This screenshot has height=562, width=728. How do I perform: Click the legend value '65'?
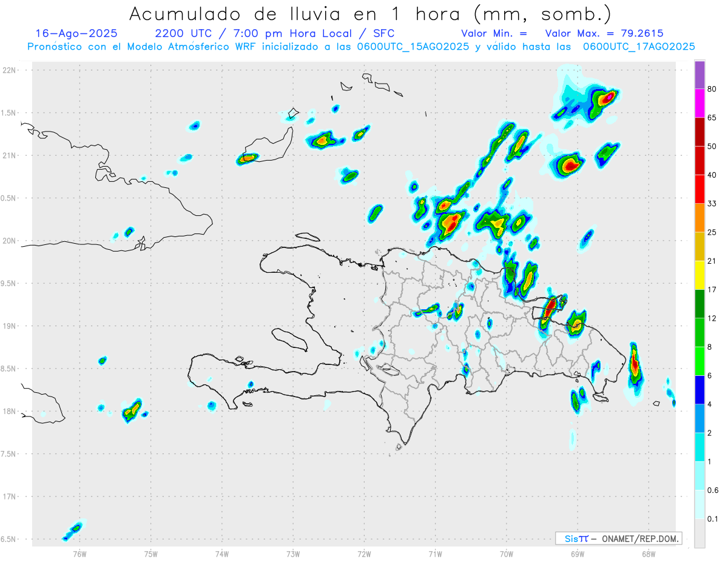point(712,118)
